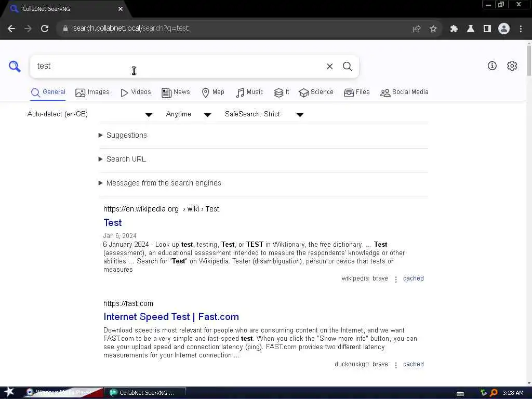532x399 pixels.
Task: Share this page icon in address bar
Action: (x=416, y=29)
